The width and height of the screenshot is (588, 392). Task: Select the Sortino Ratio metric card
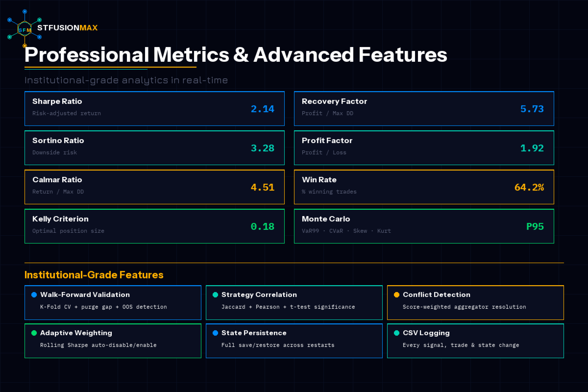tap(154, 148)
